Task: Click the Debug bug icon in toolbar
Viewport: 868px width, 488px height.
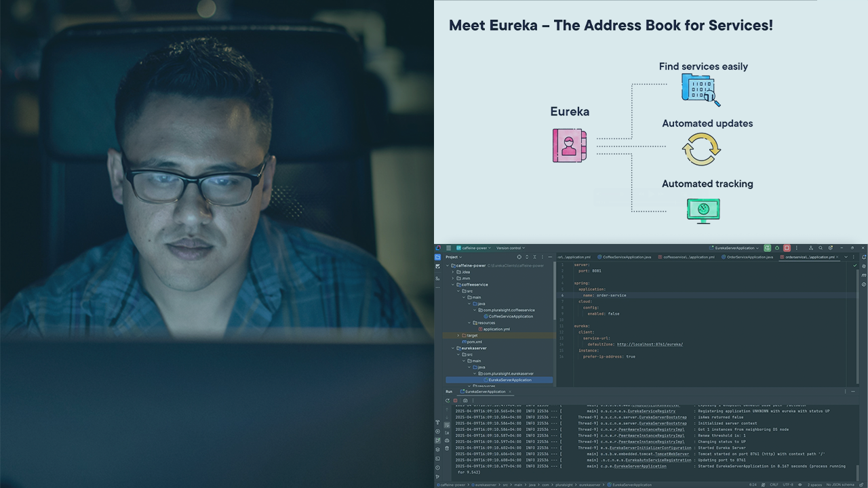Action: coord(776,248)
